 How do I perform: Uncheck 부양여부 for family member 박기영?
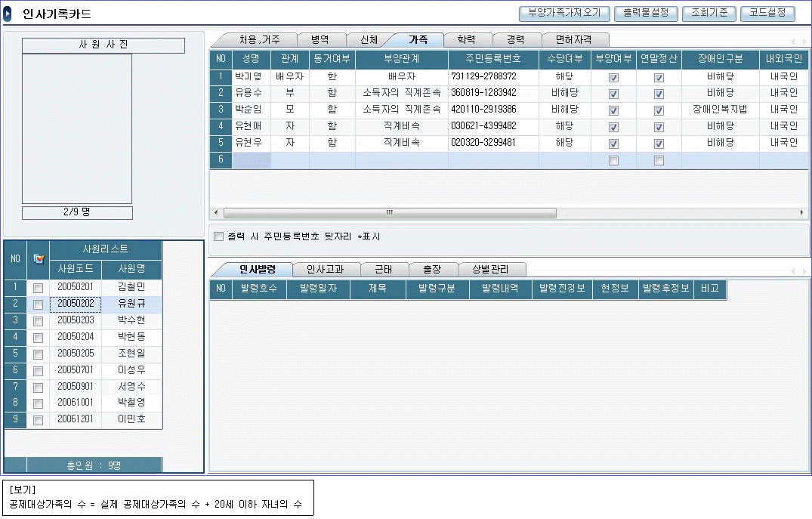613,77
